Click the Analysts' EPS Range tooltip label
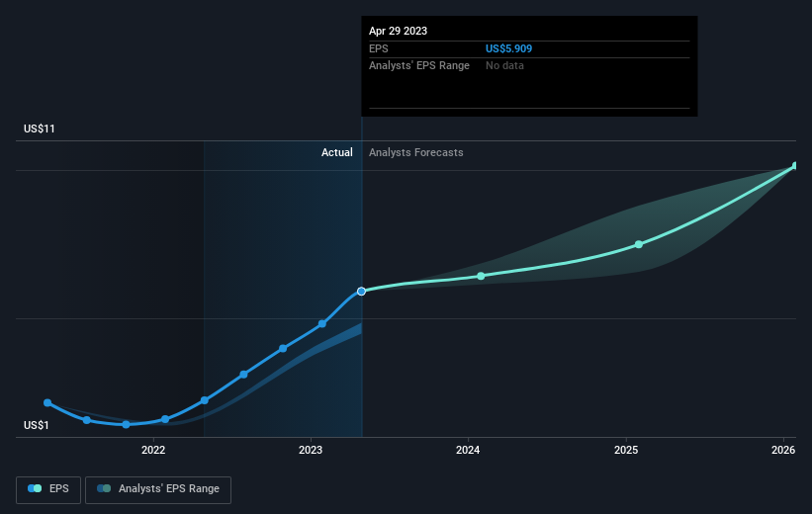The height and width of the screenshot is (514, 812). pyautogui.click(x=419, y=66)
